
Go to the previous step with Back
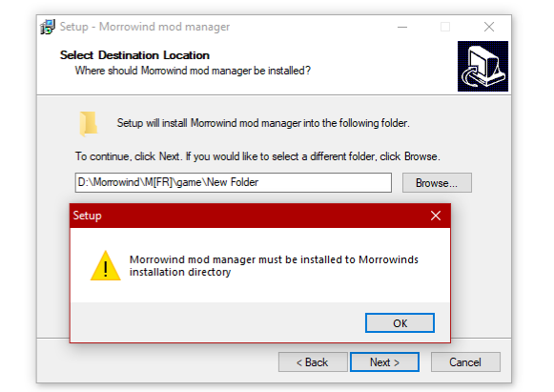tap(313, 361)
